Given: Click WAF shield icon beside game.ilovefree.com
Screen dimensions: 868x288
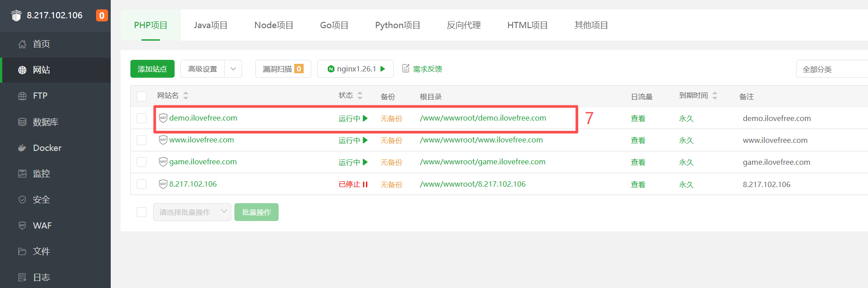Looking at the screenshot, I should click(x=163, y=162).
